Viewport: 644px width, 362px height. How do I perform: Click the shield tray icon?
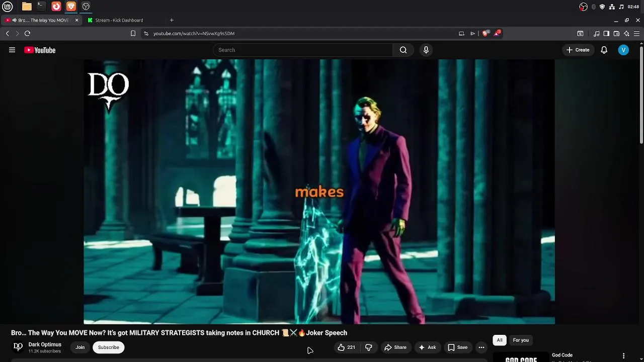pyautogui.click(x=602, y=7)
